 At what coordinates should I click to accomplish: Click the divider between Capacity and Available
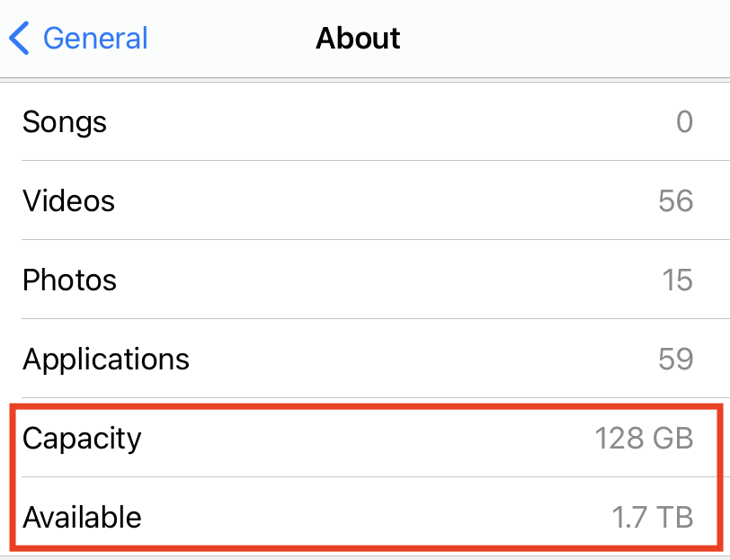(x=360, y=477)
